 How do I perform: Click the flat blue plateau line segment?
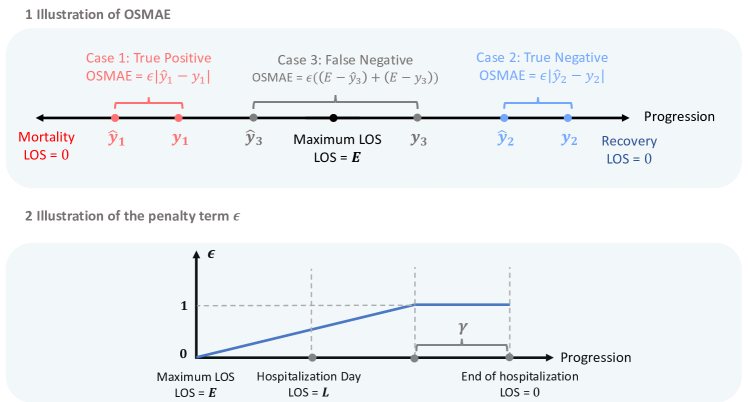[x=462, y=305]
